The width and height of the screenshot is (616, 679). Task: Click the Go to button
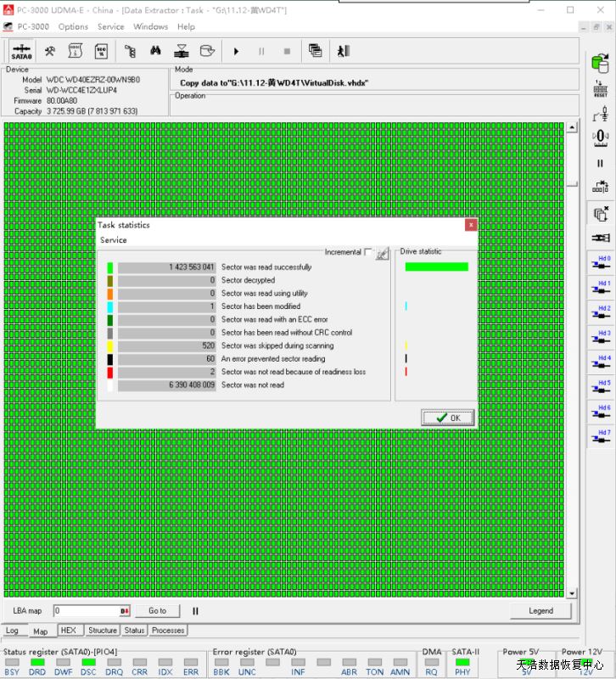point(157,610)
